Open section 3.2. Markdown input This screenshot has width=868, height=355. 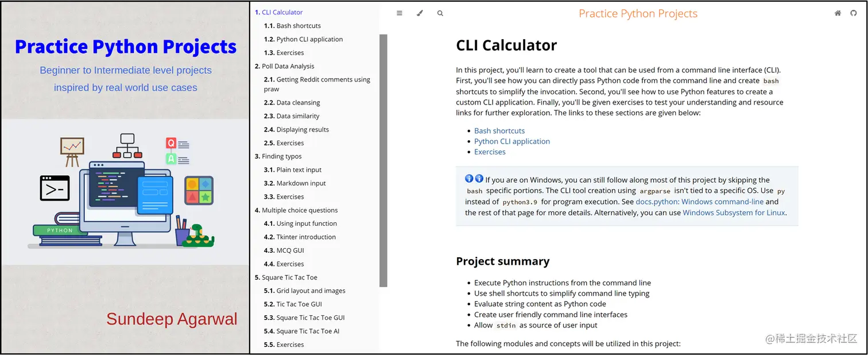click(294, 183)
